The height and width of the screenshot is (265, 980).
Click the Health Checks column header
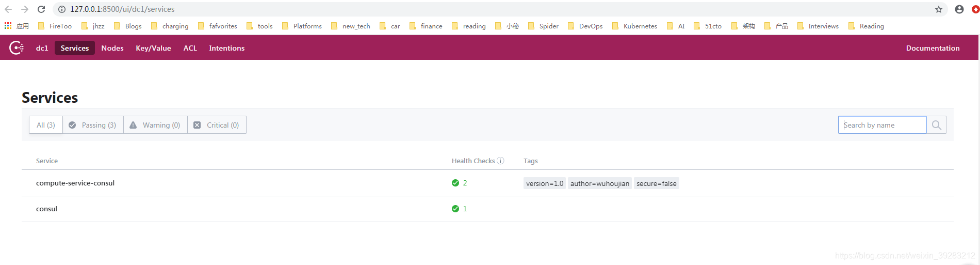tap(473, 161)
